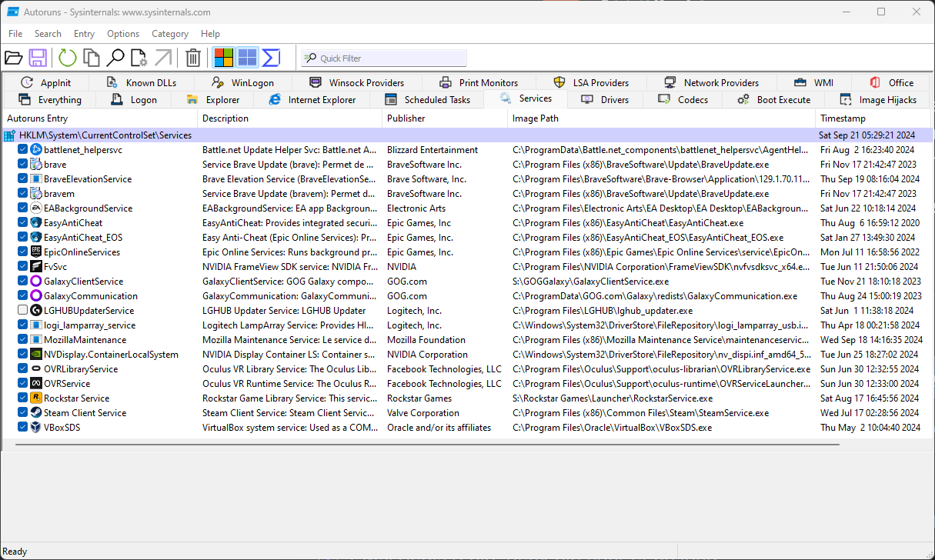Click the Copy toolbar icon
The width and height of the screenshot is (935, 560).
click(x=92, y=58)
